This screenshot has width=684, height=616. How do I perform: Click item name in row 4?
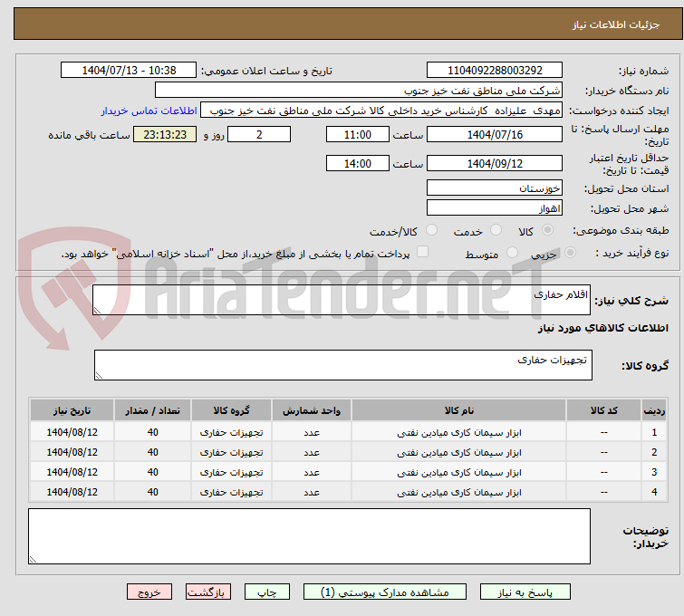(459, 492)
